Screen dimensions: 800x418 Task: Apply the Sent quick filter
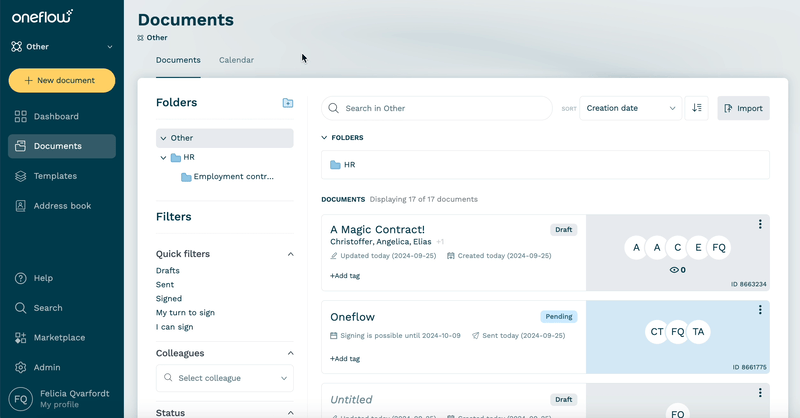tap(165, 285)
